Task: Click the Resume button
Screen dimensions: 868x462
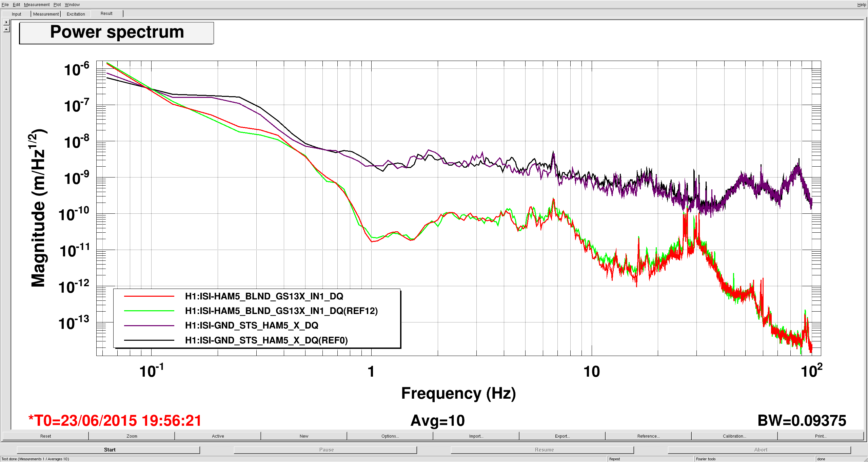Action: [542, 450]
